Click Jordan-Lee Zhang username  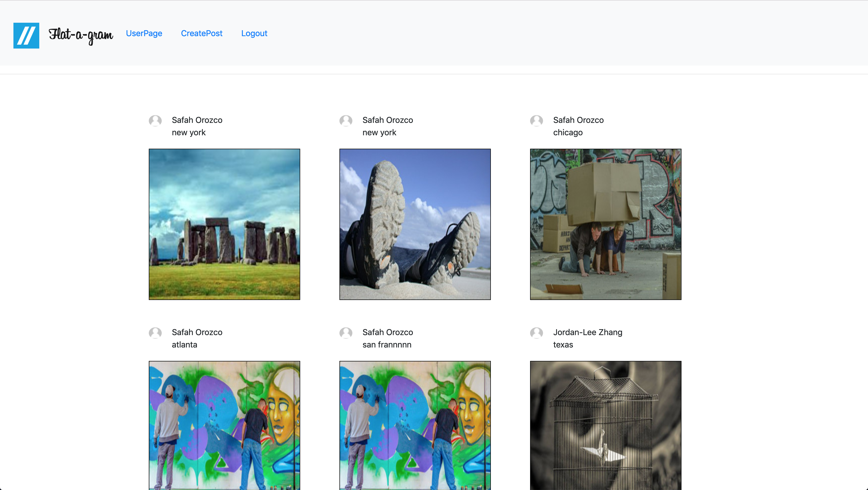pos(587,332)
